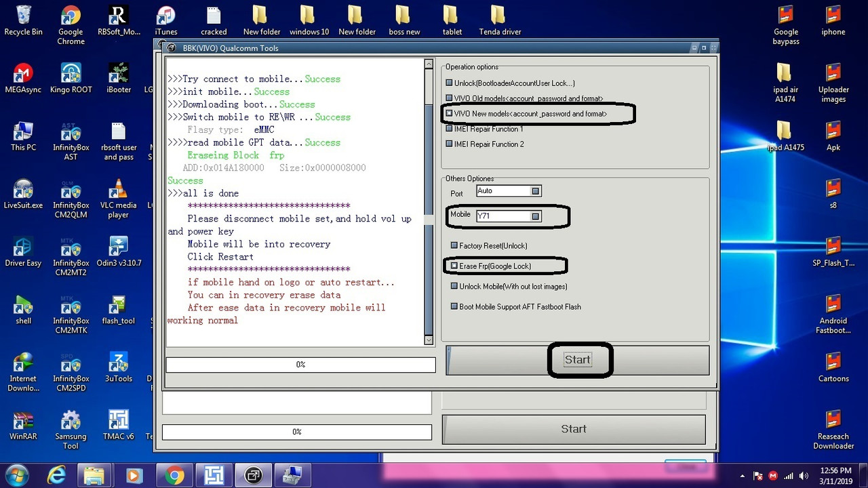Click the taskbar clock showing 12:56 PM
The width and height of the screenshot is (868, 488).
pyautogui.click(x=835, y=475)
